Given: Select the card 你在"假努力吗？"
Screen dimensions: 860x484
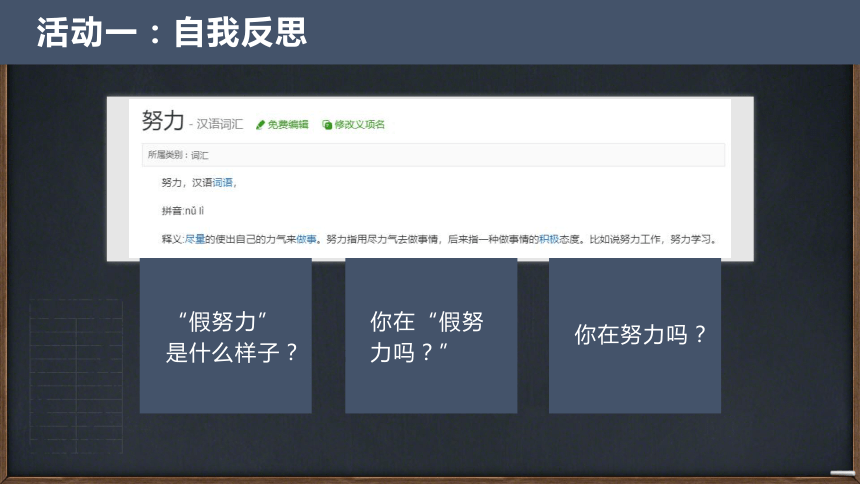Looking at the screenshot, I should (431, 336).
